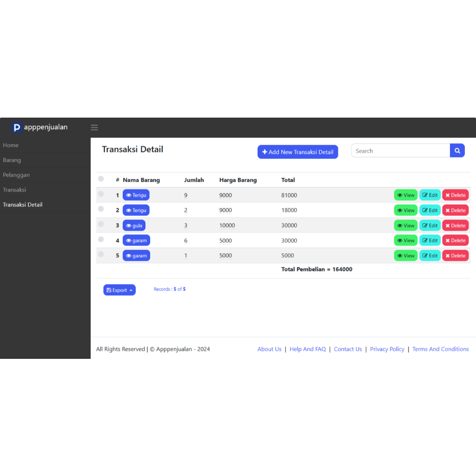Click the apppenjualan logo icon
Image resolution: width=476 pixels, height=476 pixels.
click(17, 127)
